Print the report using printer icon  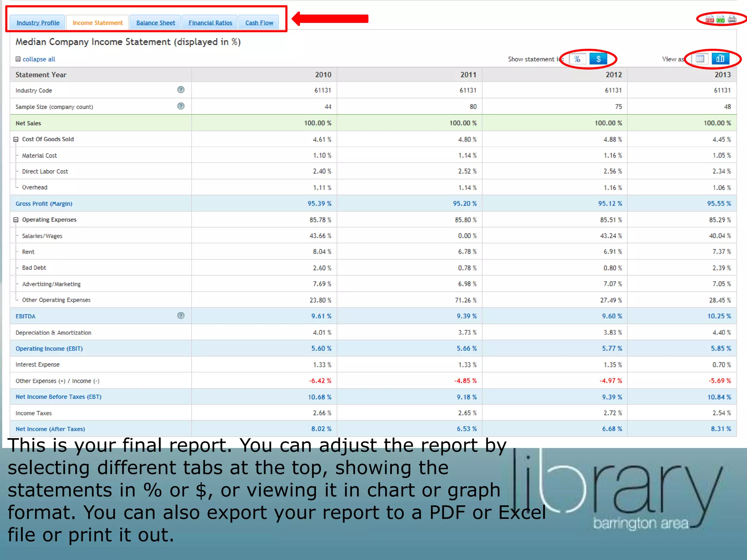(732, 19)
